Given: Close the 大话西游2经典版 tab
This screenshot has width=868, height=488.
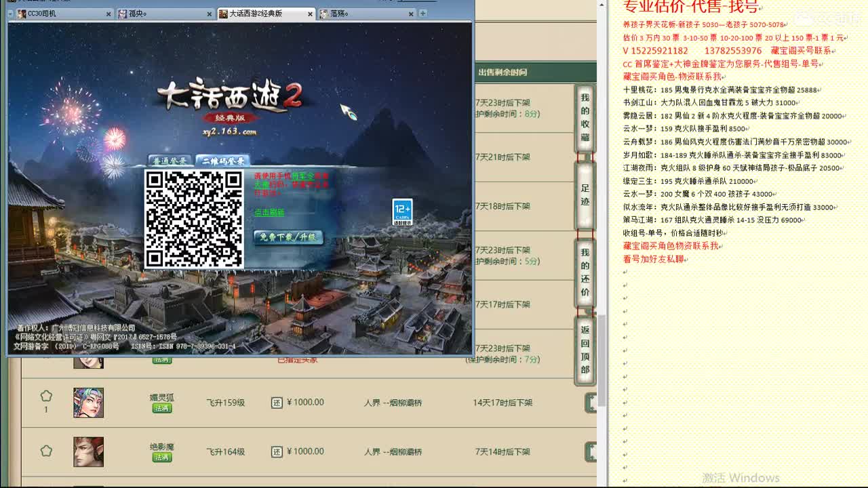Looking at the screenshot, I should tap(311, 14).
